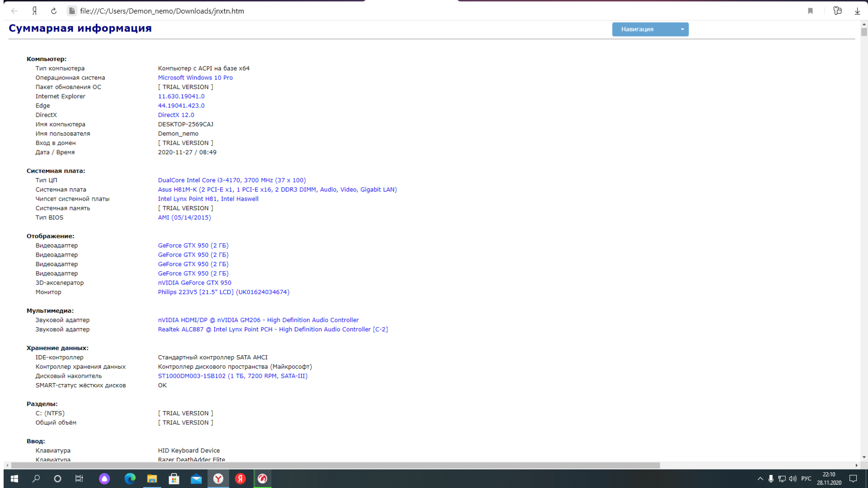Click the microphone tray icon
The height and width of the screenshot is (488, 868).
(x=771, y=479)
